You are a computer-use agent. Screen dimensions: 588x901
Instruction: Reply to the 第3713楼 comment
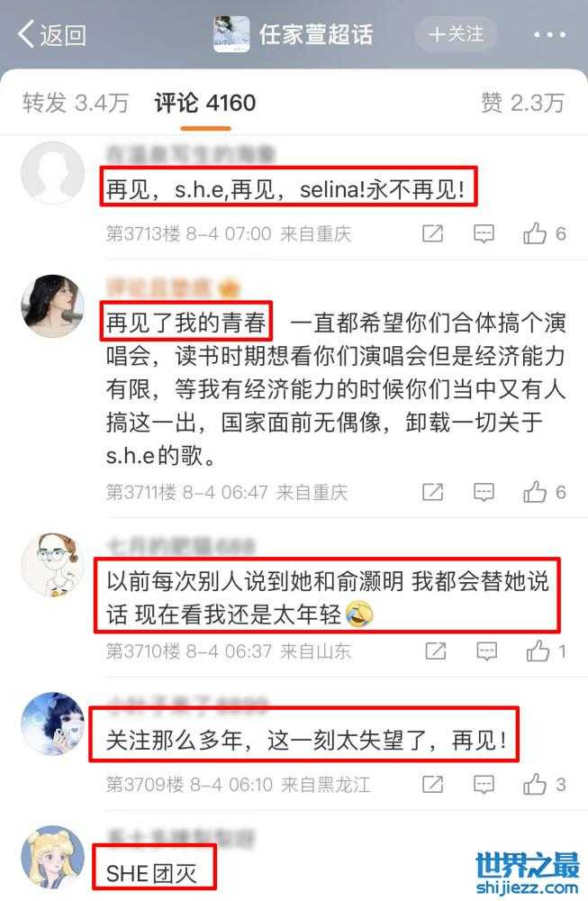coord(484,233)
